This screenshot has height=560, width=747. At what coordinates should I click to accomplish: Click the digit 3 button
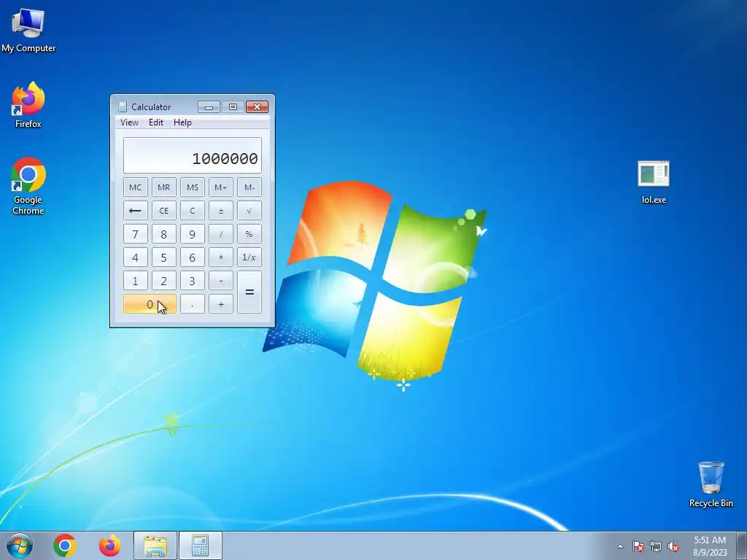tap(193, 281)
